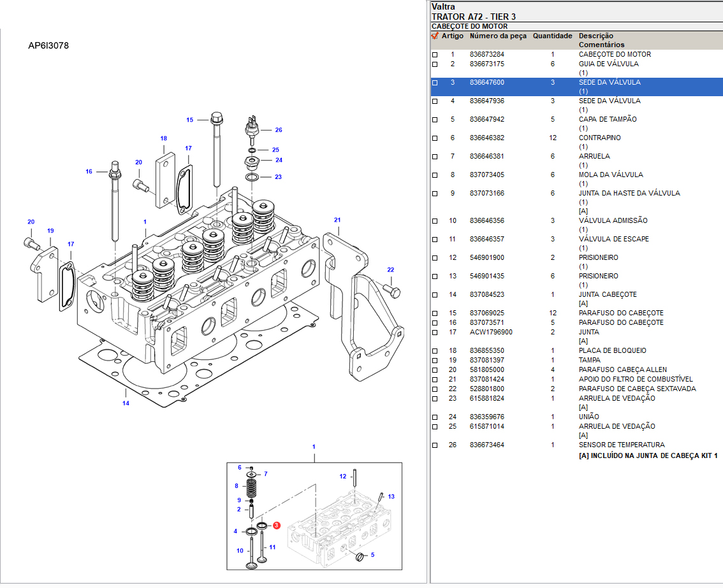The image size is (723, 588).
Task: Click the MOLA DA VÁLVULA table row
Action: point(574,175)
